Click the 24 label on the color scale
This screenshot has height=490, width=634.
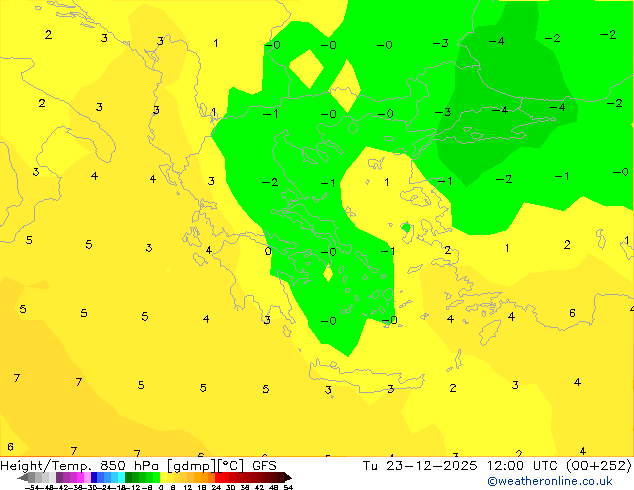(216, 487)
